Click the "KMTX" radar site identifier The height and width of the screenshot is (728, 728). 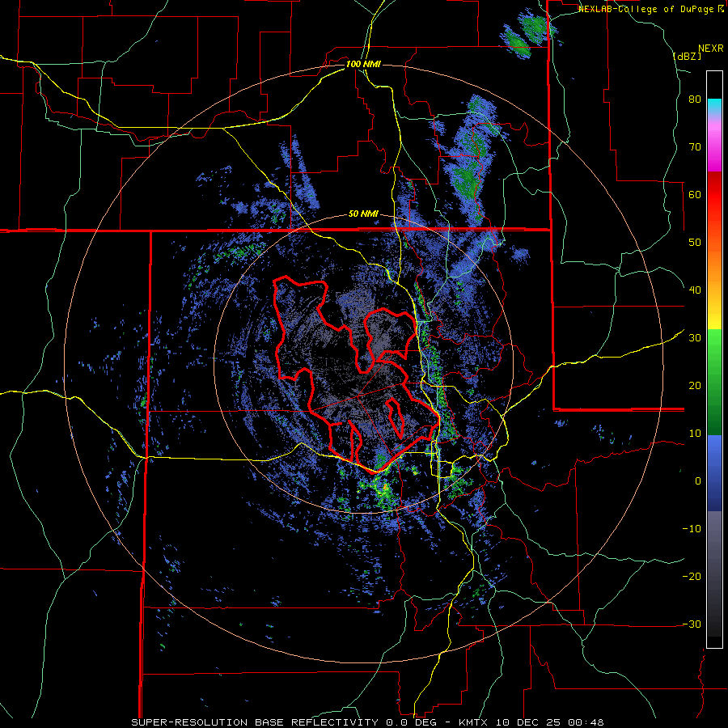[x=473, y=722]
